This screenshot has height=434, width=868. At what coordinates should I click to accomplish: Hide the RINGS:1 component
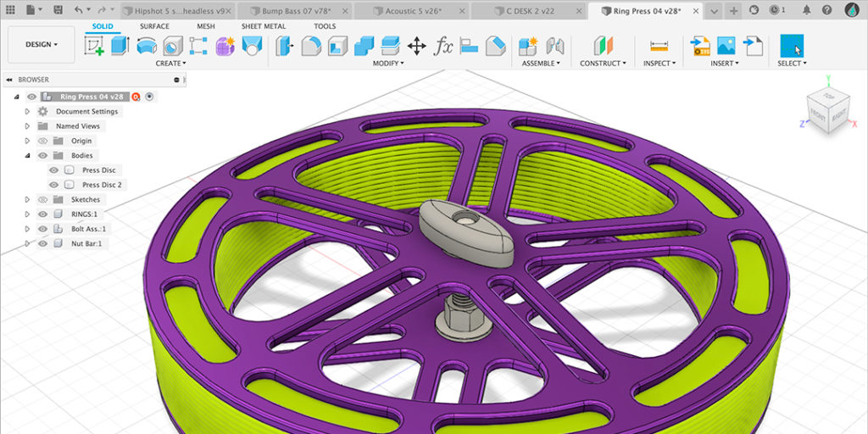click(42, 214)
